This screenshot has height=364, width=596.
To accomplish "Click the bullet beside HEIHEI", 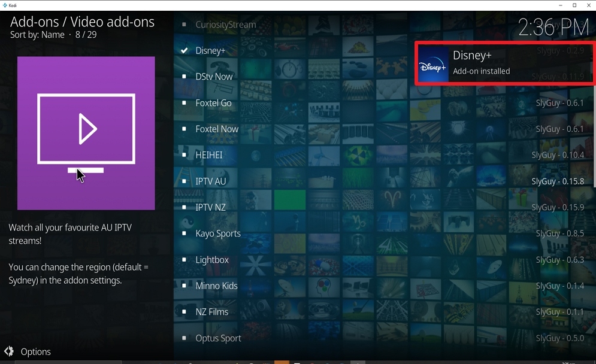I will click(x=184, y=154).
